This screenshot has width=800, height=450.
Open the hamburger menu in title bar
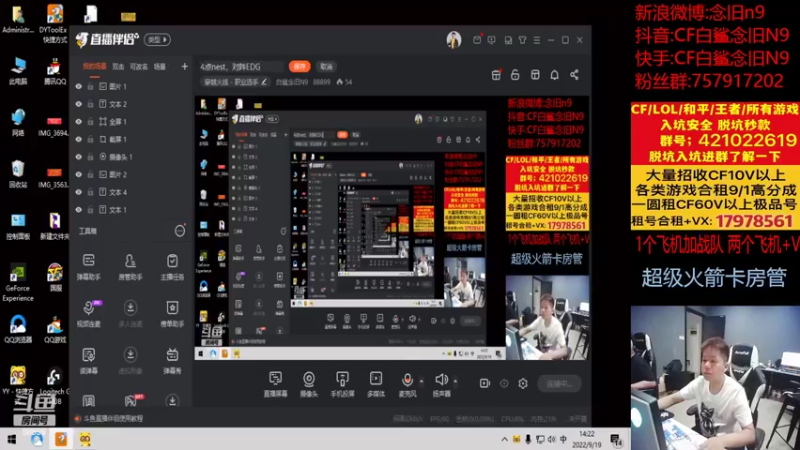(x=537, y=40)
